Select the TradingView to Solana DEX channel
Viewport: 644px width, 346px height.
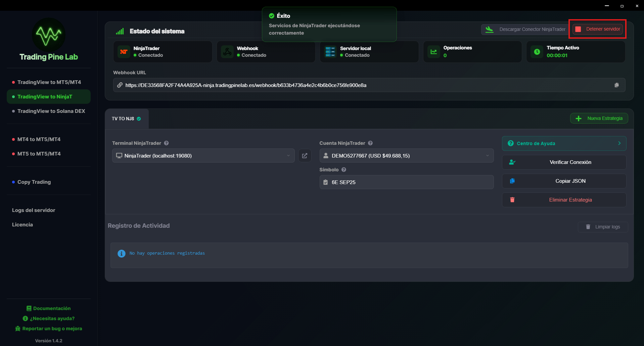[51, 111]
